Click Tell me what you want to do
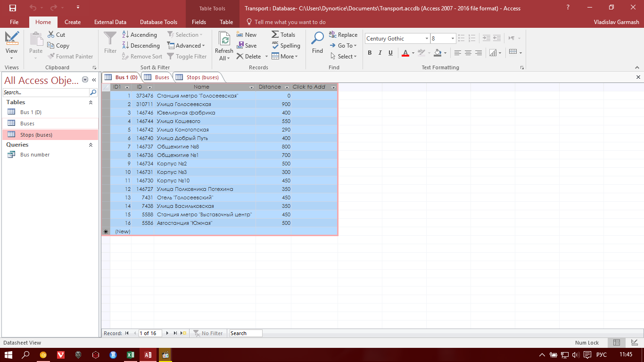 [286, 22]
